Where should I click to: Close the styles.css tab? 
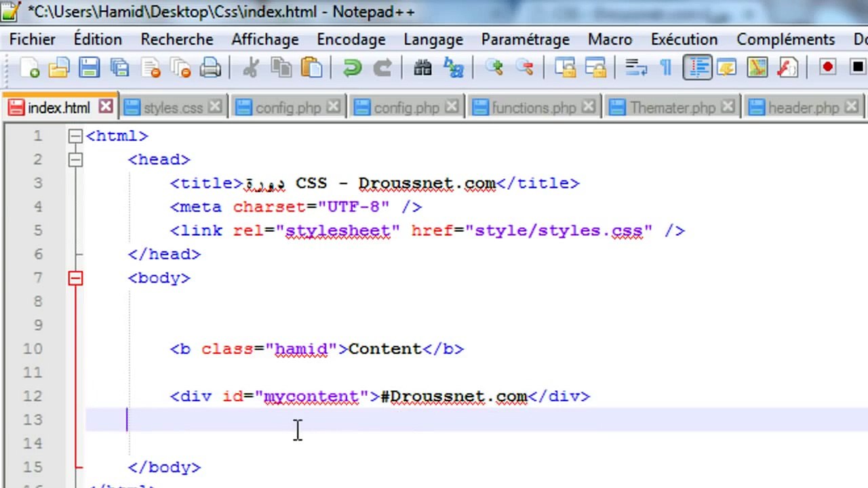tap(214, 107)
